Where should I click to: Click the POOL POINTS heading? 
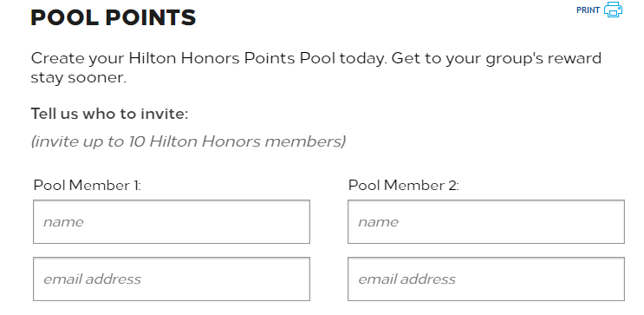pos(114,17)
